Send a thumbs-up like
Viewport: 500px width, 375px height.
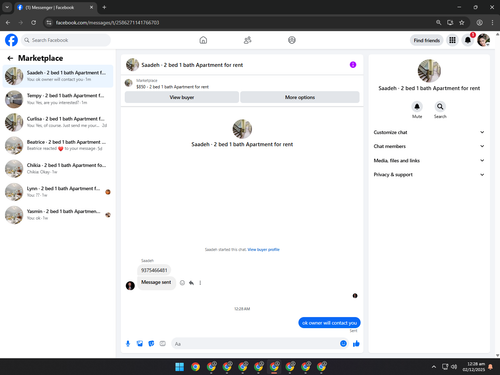tap(356, 344)
